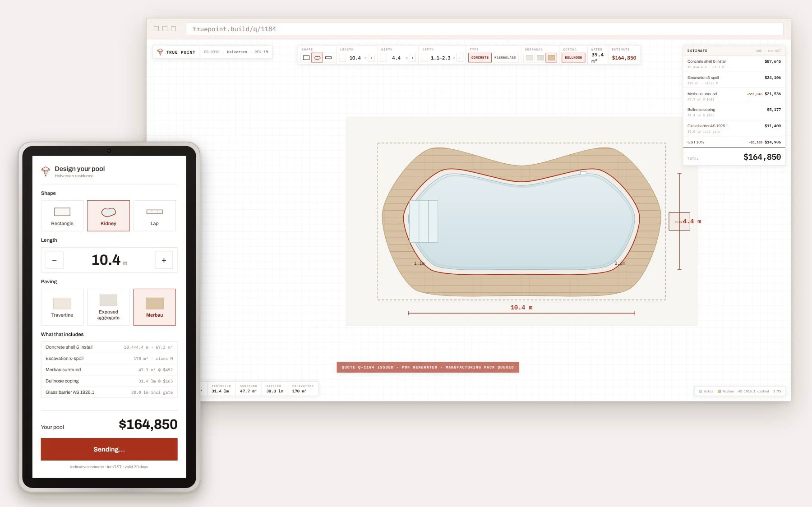
Task: Choose the Concrete pool type
Action: [x=480, y=58]
